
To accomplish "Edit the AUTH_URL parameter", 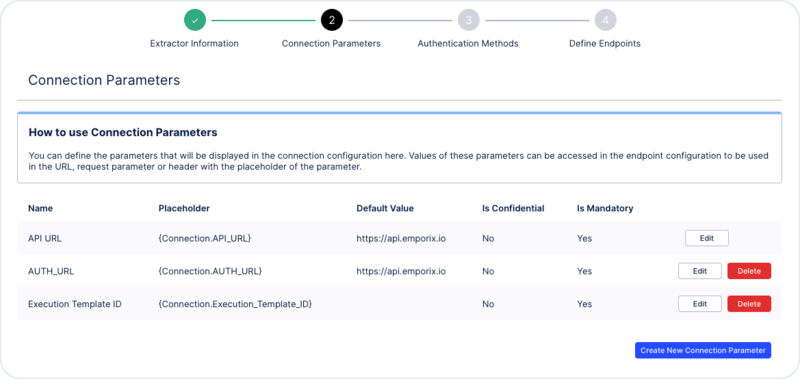I will point(699,271).
